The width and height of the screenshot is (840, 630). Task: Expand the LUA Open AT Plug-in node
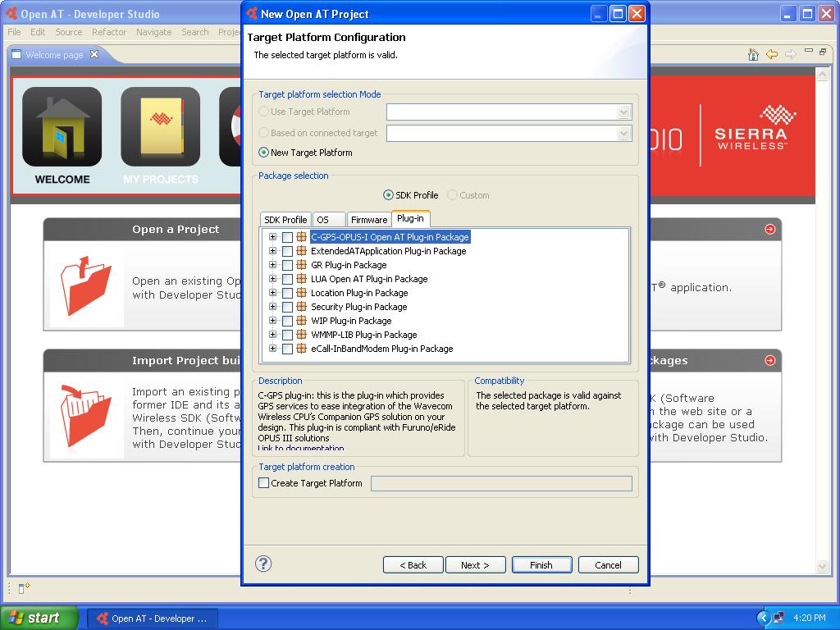(x=272, y=279)
